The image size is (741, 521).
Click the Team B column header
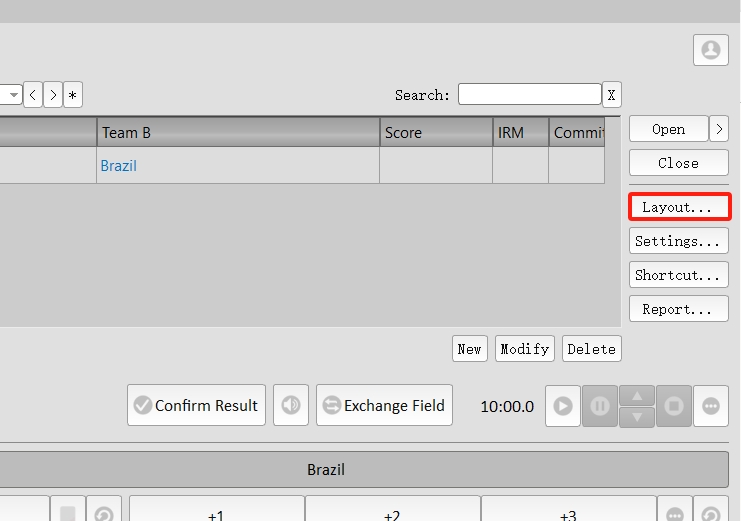click(238, 132)
